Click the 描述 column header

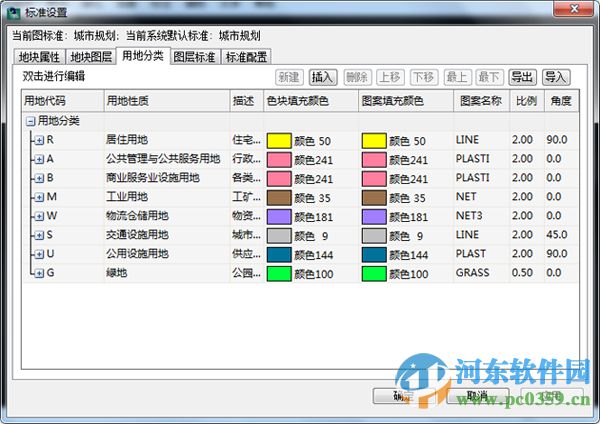[247, 101]
